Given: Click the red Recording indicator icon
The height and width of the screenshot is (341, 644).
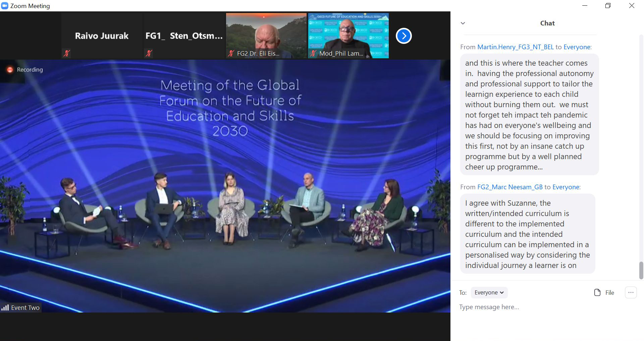Looking at the screenshot, I should pyautogui.click(x=10, y=70).
